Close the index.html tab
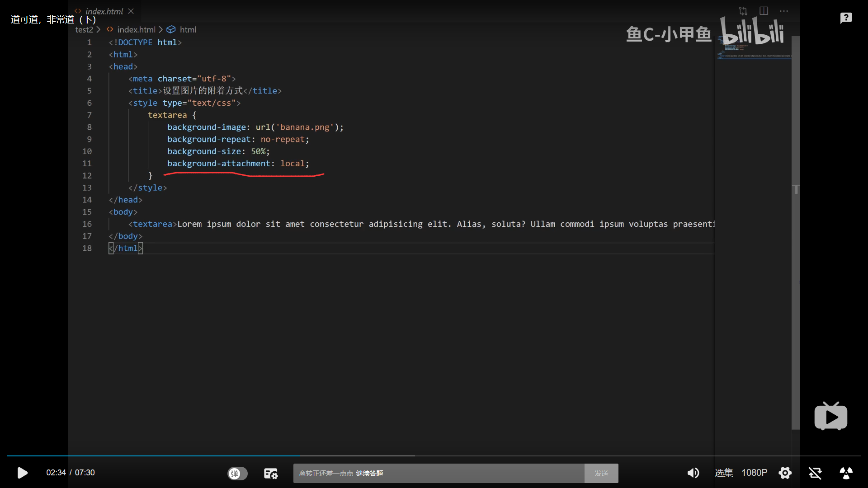This screenshot has width=868, height=488. coord(131,11)
